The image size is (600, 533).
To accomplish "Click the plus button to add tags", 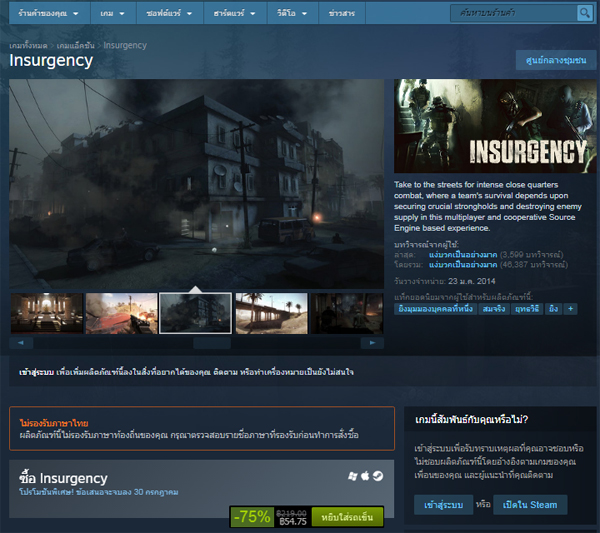I will tap(571, 309).
